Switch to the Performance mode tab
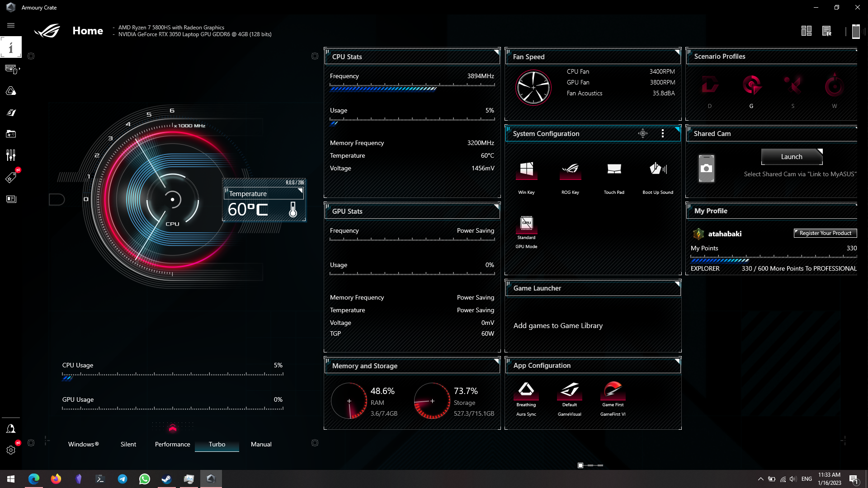868x488 pixels. 172,444
